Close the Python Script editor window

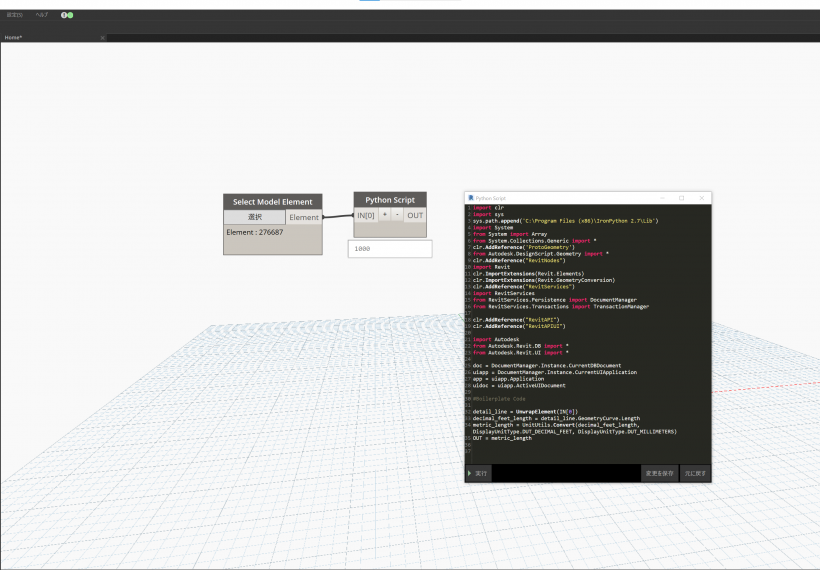pyautogui.click(x=702, y=198)
